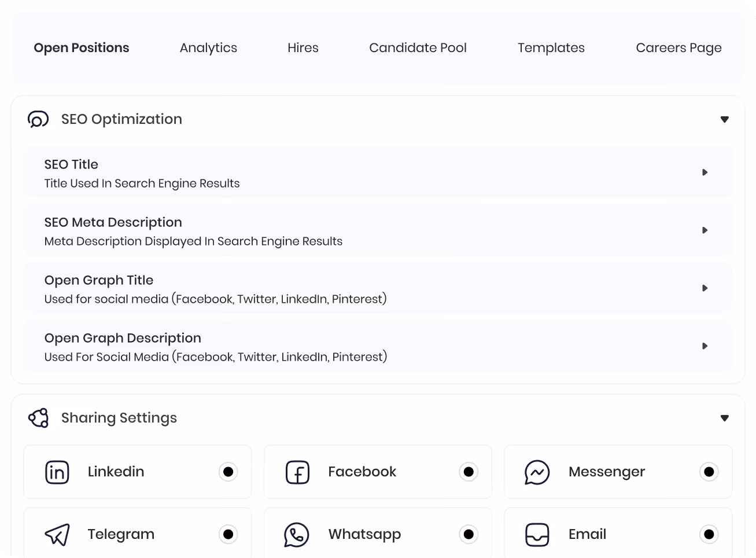Click the Linkedin logo icon
This screenshot has height=558, width=756.
pyautogui.click(x=57, y=472)
